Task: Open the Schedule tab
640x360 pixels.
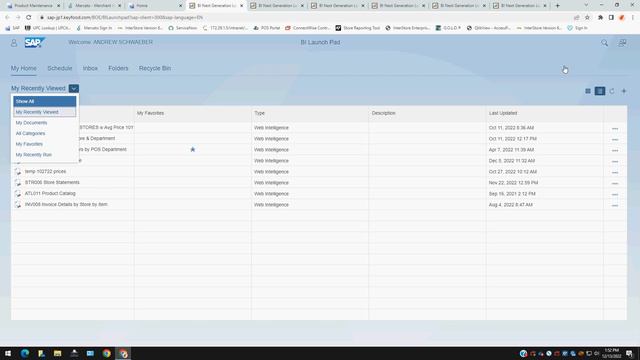Action: tap(60, 68)
